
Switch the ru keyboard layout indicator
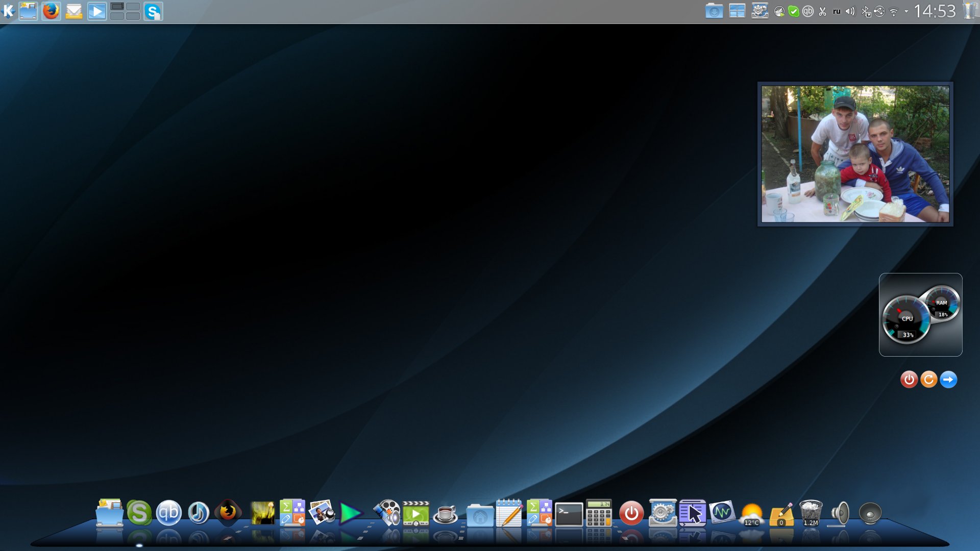[x=837, y=11]
